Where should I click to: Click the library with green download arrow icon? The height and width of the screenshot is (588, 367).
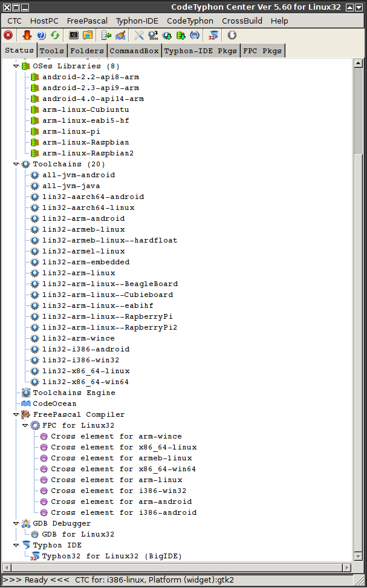tap(181, 35)
